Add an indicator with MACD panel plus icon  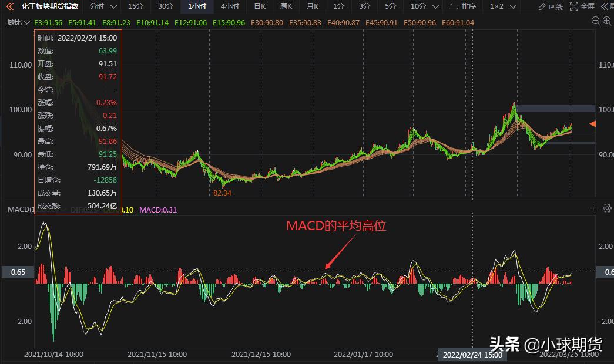595,208
